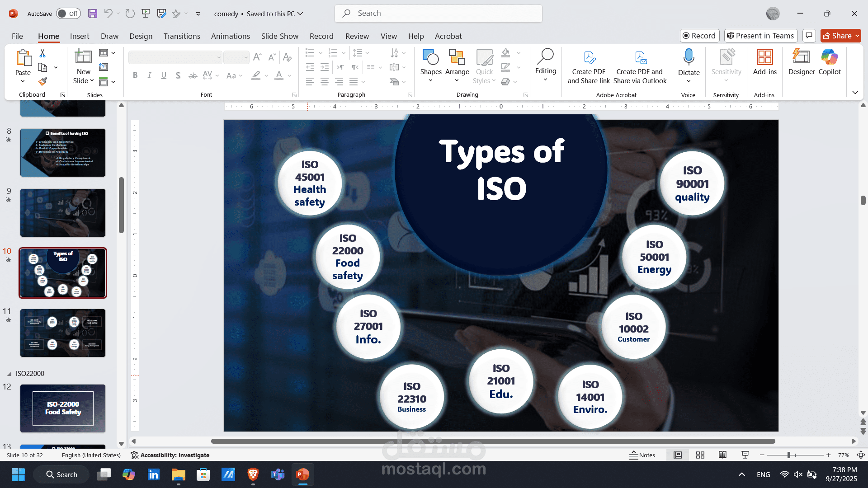
Task: Click the Paste clipboard icon
Action: 23,58
